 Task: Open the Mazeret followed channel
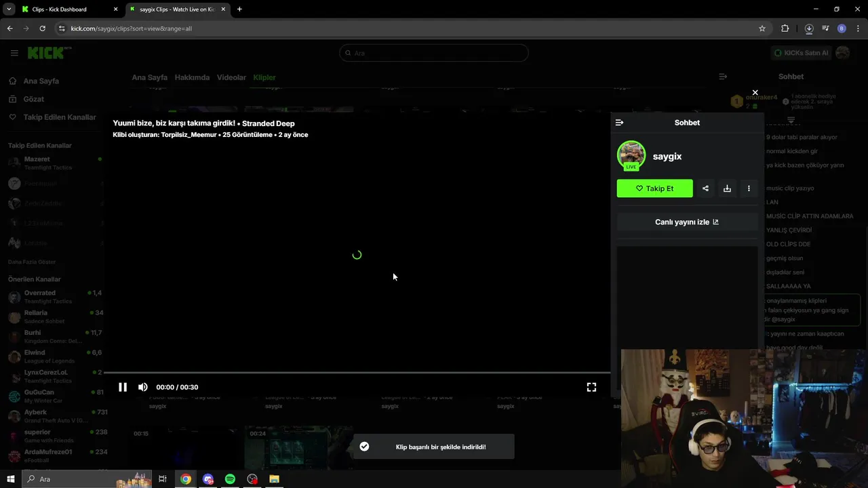pos(54,163)
